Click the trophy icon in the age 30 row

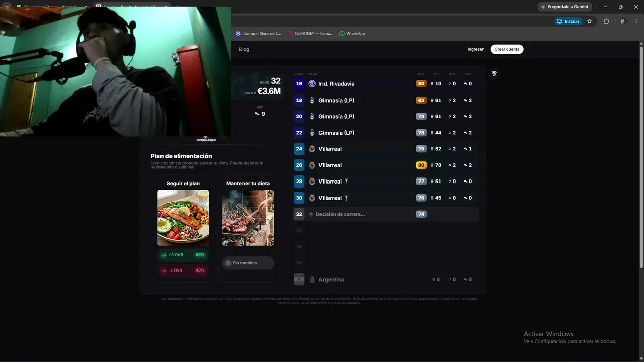[346, 198]
